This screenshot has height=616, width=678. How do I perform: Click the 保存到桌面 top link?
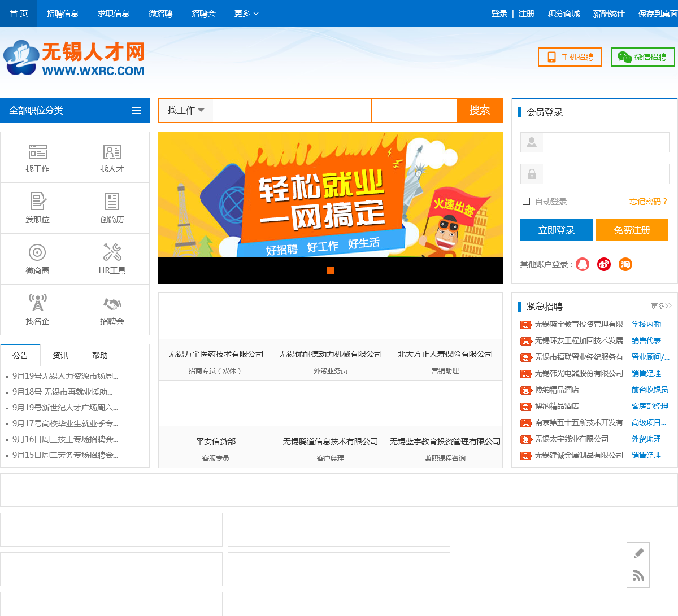click(x=658, y=14)
